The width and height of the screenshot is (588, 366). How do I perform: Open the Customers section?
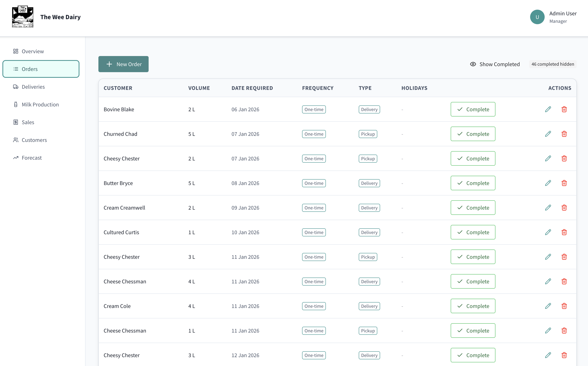click(34, 140)
